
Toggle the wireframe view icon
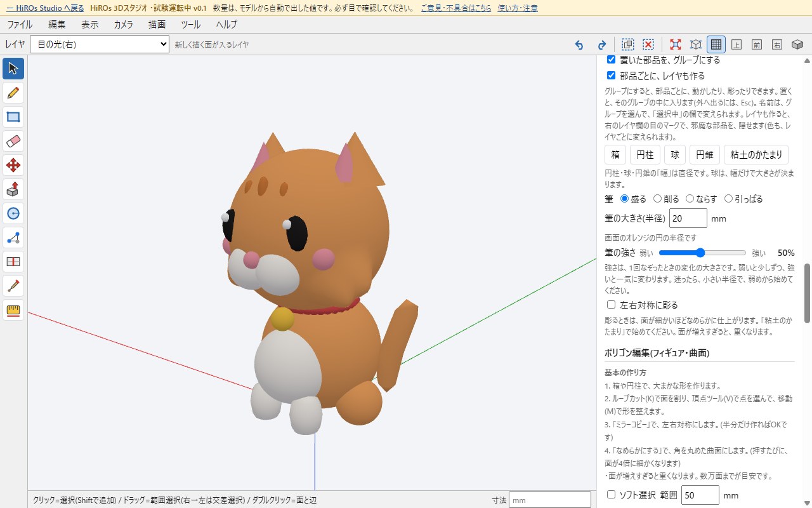click(696, 44)
